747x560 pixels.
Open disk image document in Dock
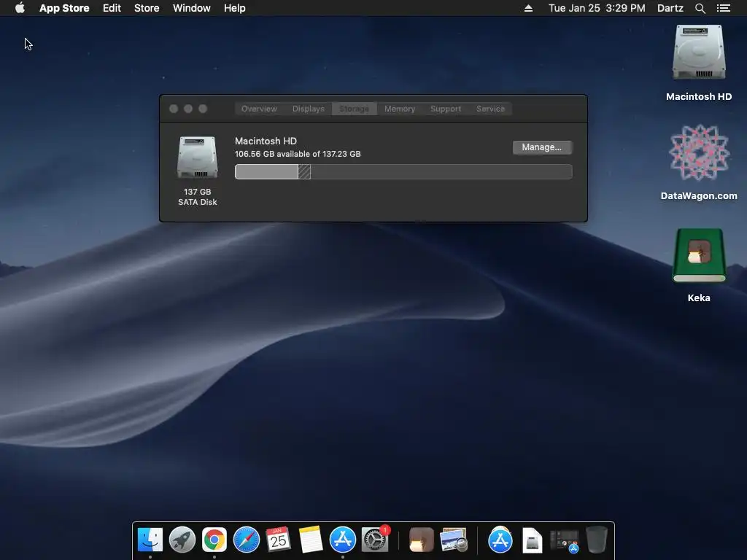click(x=532, y=540)
